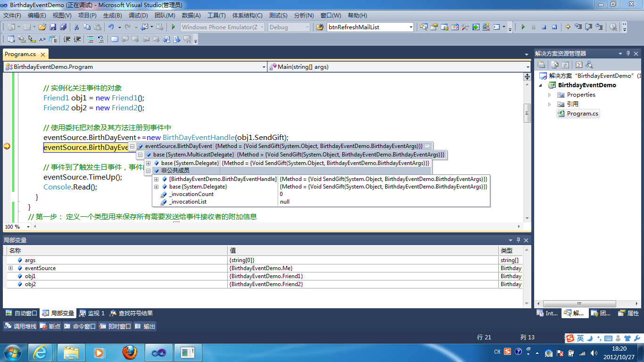Click the Cut scissors icon
This screenshot has width=644, height=362.
point(76,27)
